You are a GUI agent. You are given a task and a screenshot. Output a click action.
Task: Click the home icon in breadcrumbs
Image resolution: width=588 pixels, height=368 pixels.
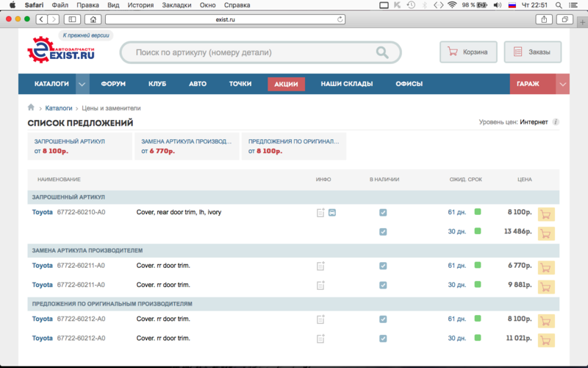click(31, 107)
